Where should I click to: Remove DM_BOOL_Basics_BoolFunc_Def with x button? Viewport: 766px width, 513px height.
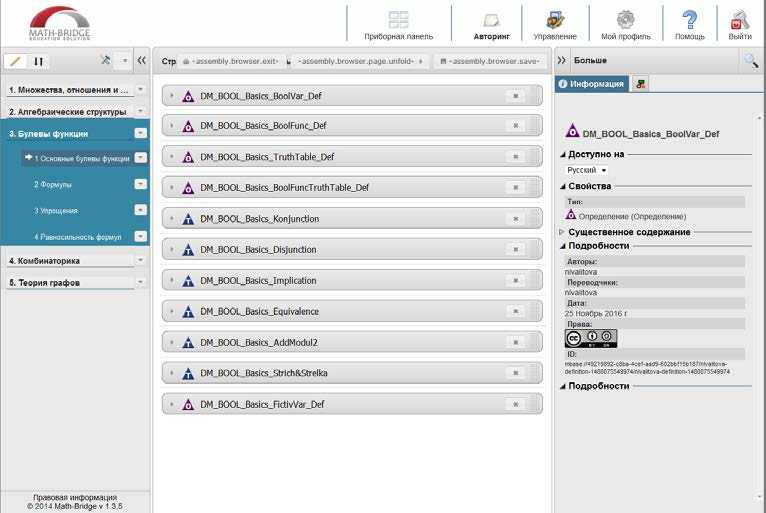tap(515, 126)
